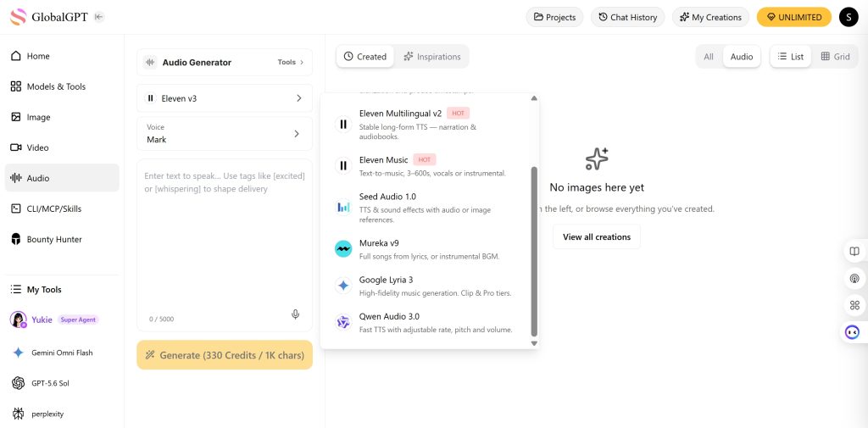
Task: Choose Seed Audio 1.0 model
Action: (x=426, y=208)
